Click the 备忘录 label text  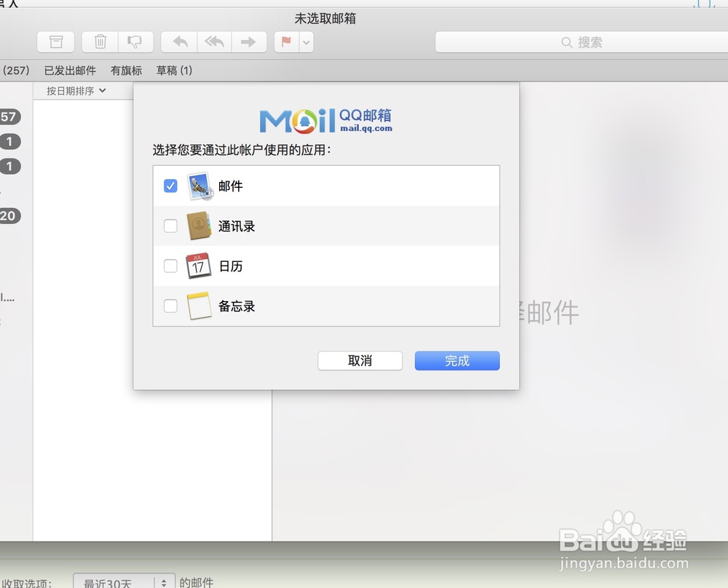[237, 306]
